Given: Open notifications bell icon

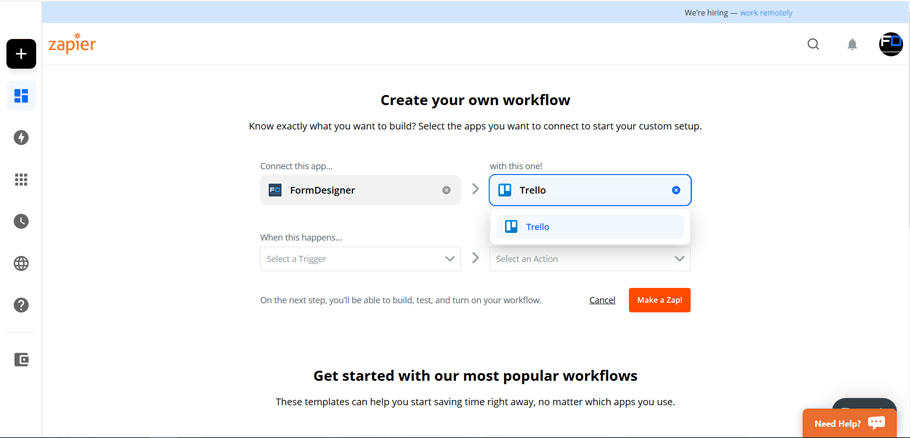Looking at the screenshot, I should pos(852,44).
